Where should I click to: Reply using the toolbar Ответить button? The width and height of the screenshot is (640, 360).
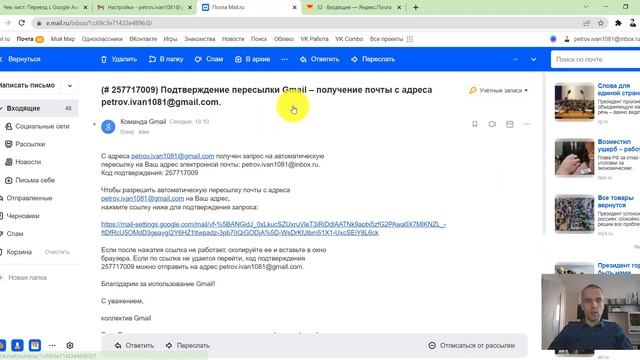[320, 59]
